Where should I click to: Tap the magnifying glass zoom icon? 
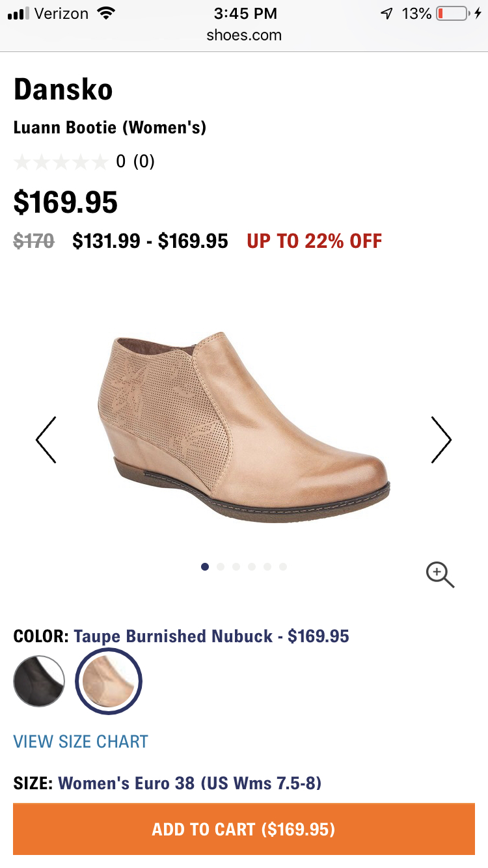click(x=440, y=575)
